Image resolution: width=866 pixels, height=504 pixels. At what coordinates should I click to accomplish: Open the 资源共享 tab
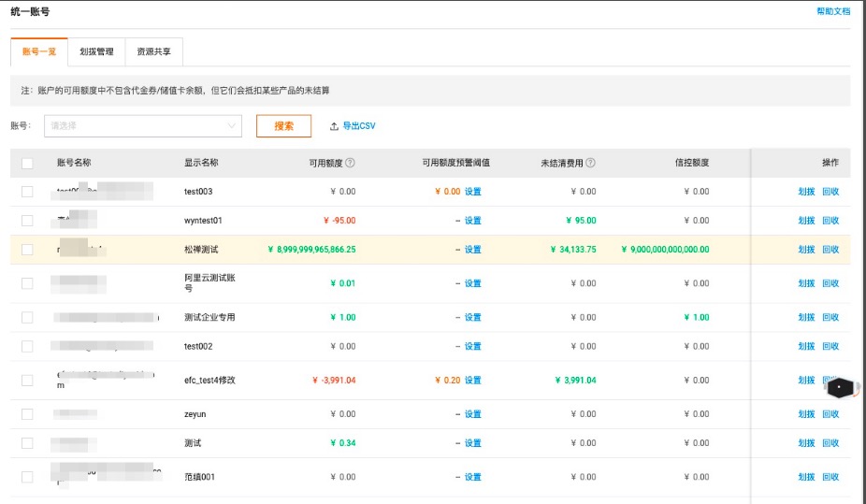(x=154, y=51)
